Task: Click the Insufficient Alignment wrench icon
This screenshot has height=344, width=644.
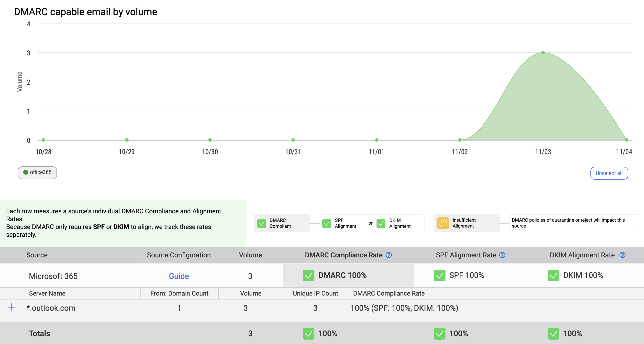Action: (x=443, y=223)
